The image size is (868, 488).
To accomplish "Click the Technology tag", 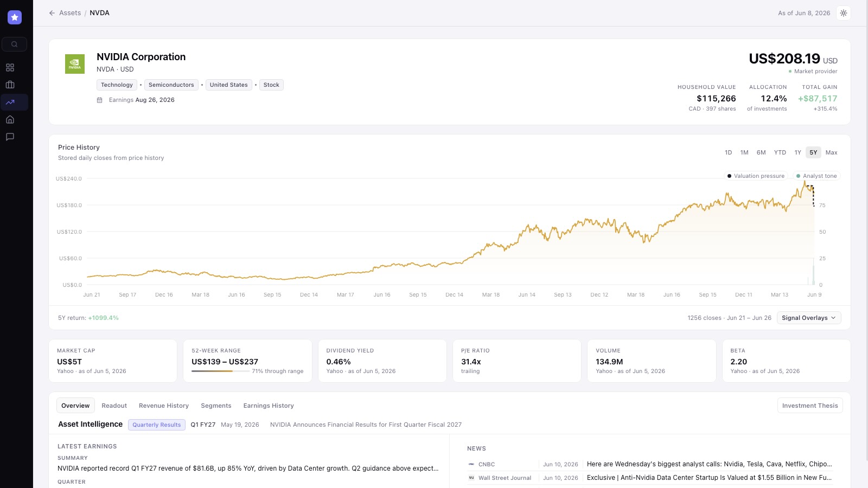I will click(x=117, y=85).
